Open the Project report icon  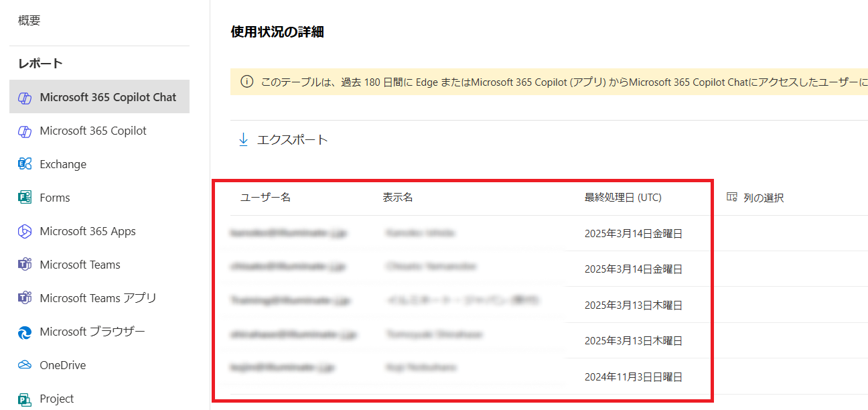click(25, 399)
